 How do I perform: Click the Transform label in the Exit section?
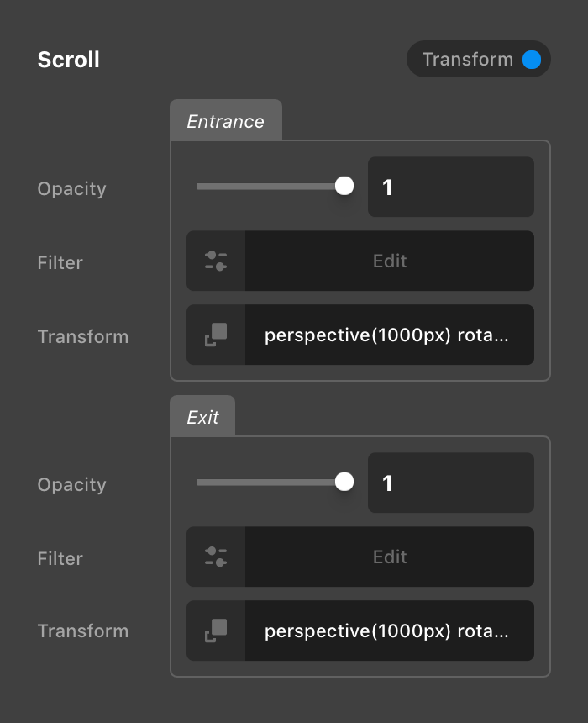(83, 631)
